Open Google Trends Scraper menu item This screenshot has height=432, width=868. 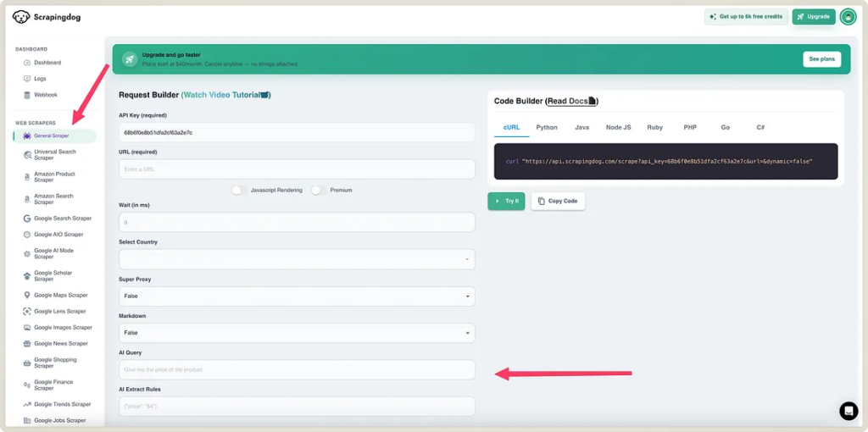pos(54,404)
